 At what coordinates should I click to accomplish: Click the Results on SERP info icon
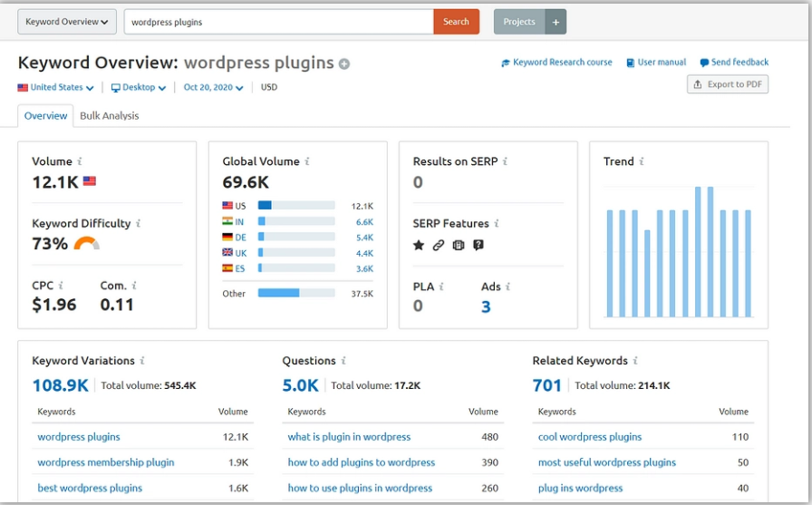505,161
